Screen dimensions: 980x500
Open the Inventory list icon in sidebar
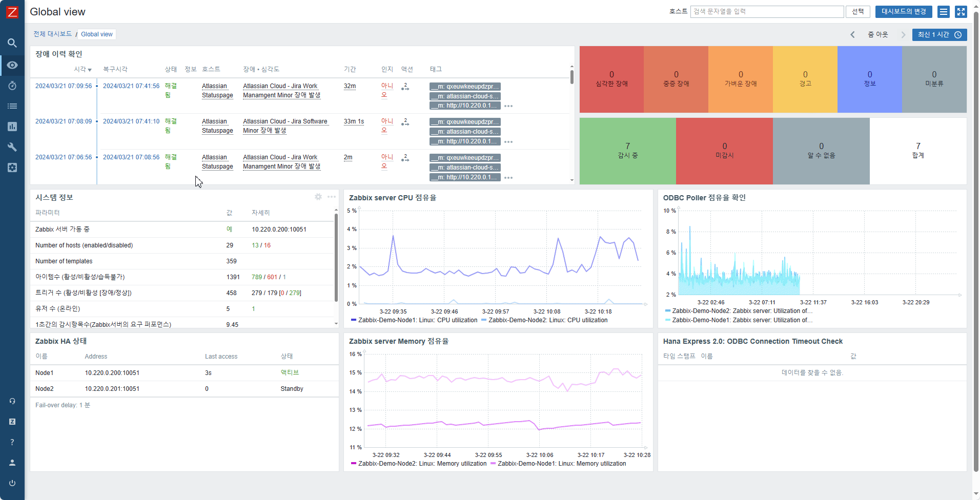pyautogui.click(x=12, y=106)
